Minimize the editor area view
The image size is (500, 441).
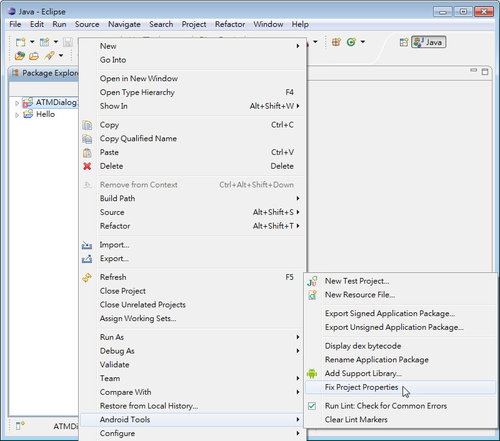pos(473,70)
